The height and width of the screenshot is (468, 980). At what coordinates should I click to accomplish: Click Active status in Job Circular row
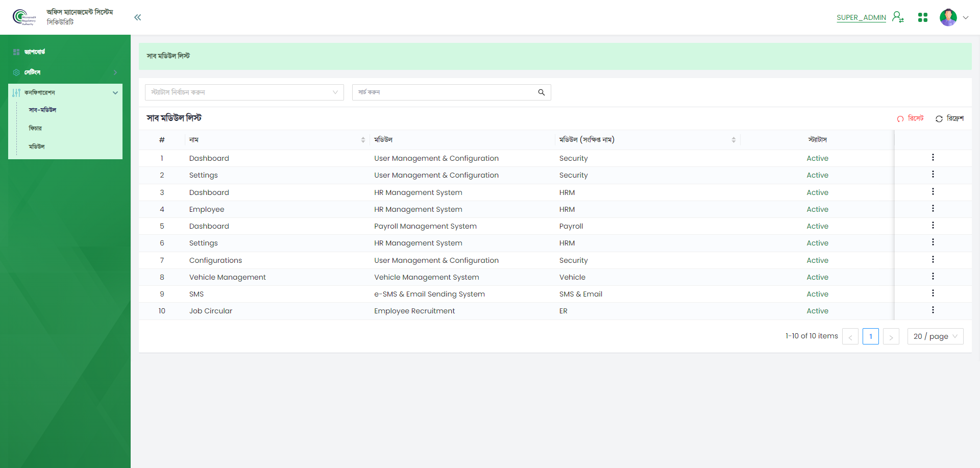coord(818,311)
